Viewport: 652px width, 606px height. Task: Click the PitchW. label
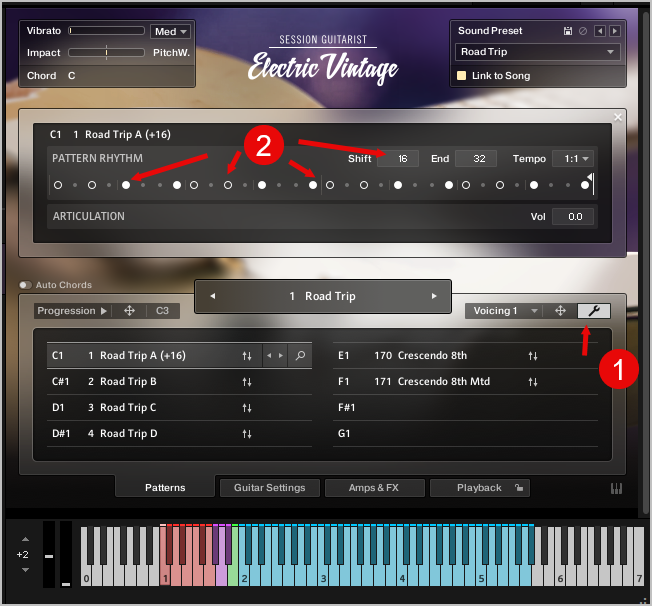point(171,53)
